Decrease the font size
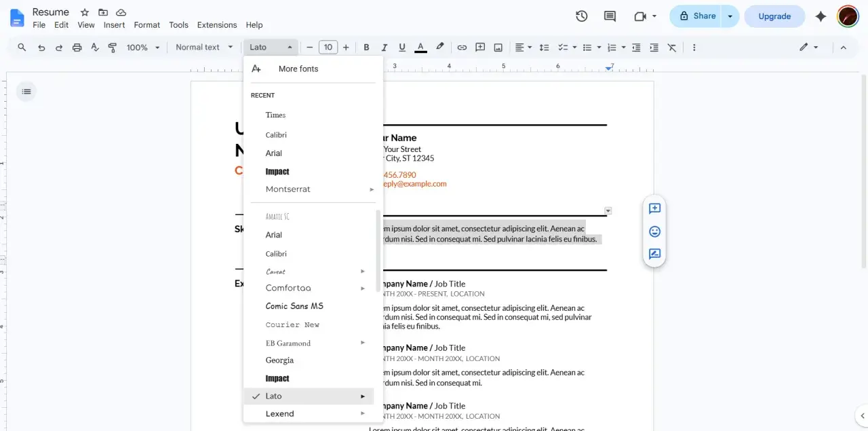This screenshot has width=868, height=431. pyautogui.click(x=310, y=48)
